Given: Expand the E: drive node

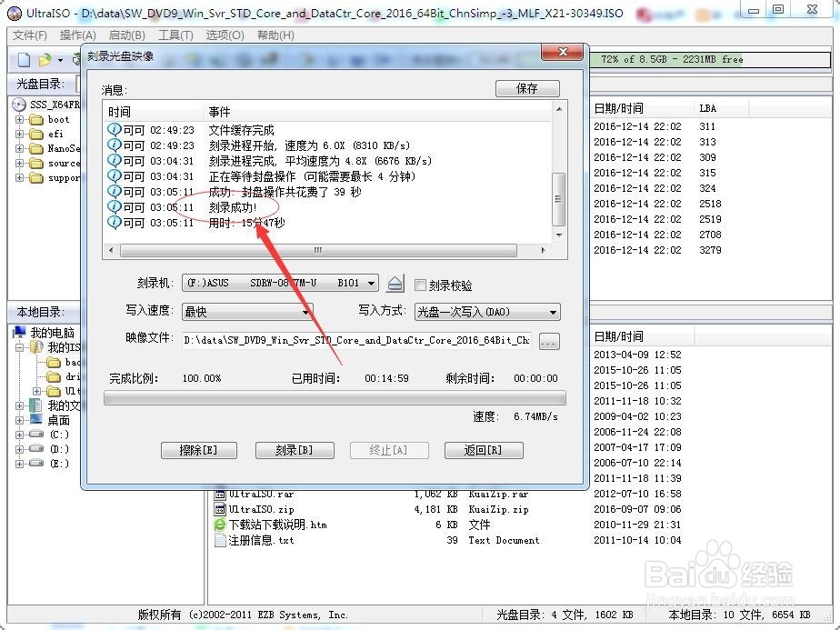Looking at the screenshot, I should (19, 464).
